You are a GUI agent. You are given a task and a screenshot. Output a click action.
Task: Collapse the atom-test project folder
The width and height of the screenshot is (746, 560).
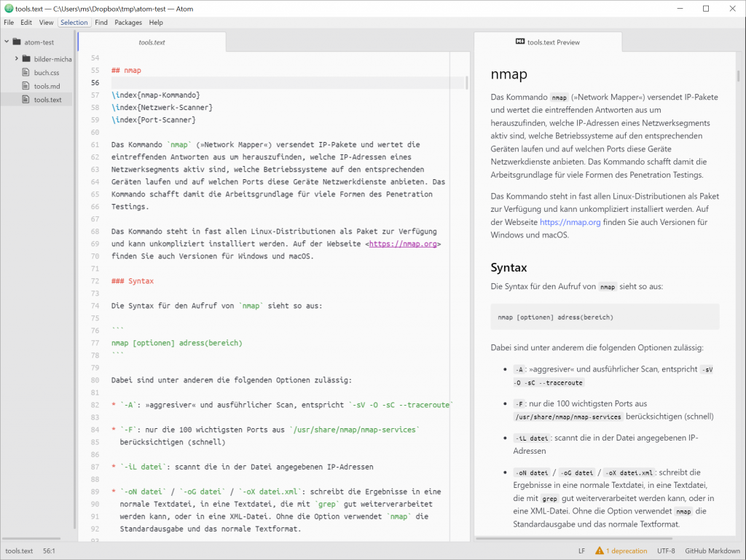click(6, 42)
